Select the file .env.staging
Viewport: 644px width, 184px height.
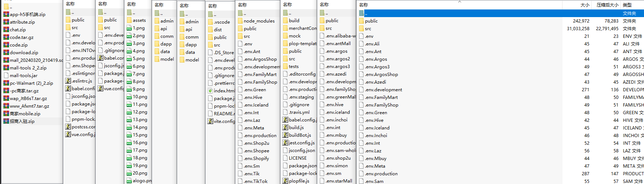[301, 97]
